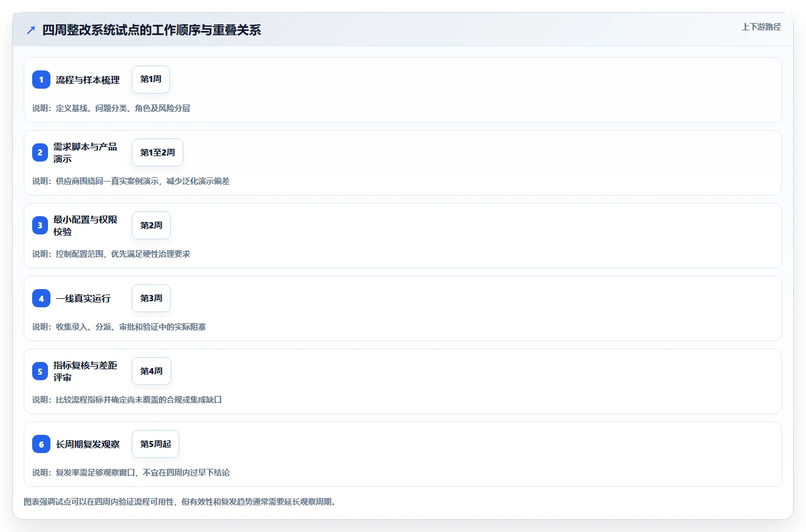Select step title 最小配置与权限校验
Screen dimensions: 806x532
(85, 225)
